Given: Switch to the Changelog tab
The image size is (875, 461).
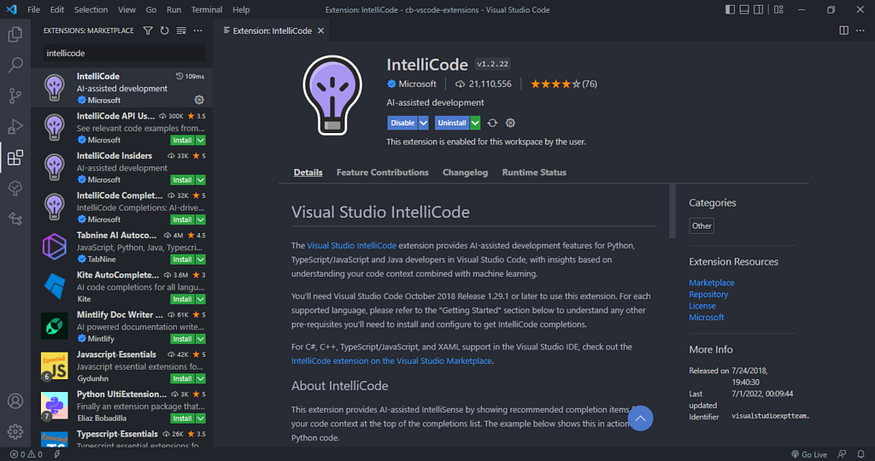Looking at the screenshot, I should click(465, 172).
